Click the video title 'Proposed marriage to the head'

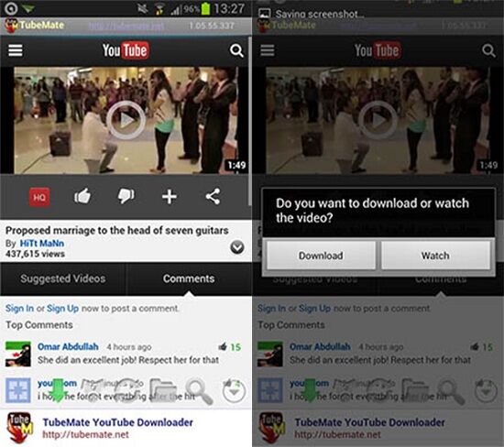pyautogui.click(x=117, y=230)
